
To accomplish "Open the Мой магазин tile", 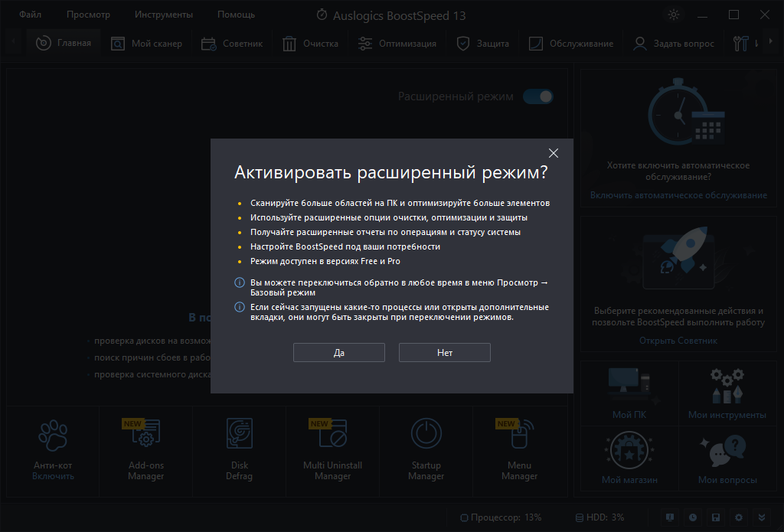I will pos(629,459).
